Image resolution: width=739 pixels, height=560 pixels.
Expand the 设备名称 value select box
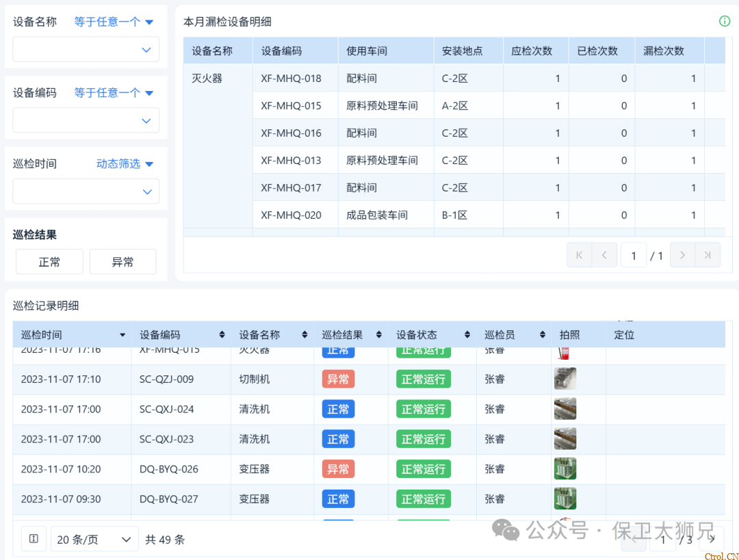click(86, 49)
